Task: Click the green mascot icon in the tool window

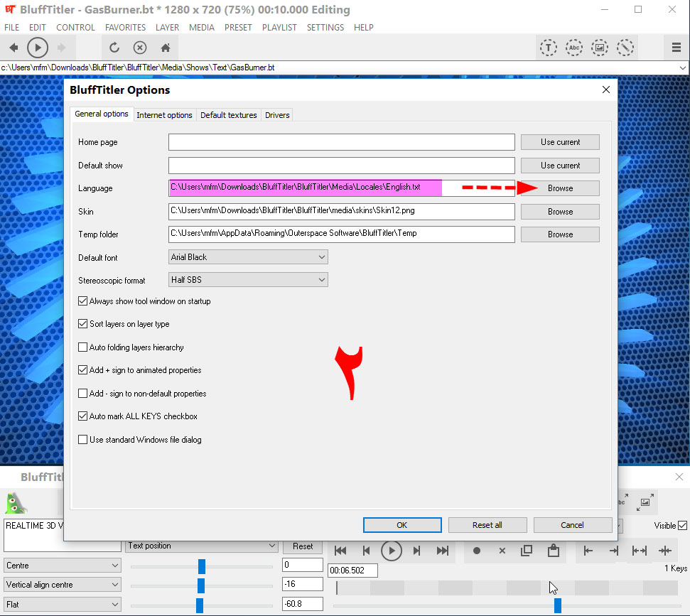Action: pos(16,503)
